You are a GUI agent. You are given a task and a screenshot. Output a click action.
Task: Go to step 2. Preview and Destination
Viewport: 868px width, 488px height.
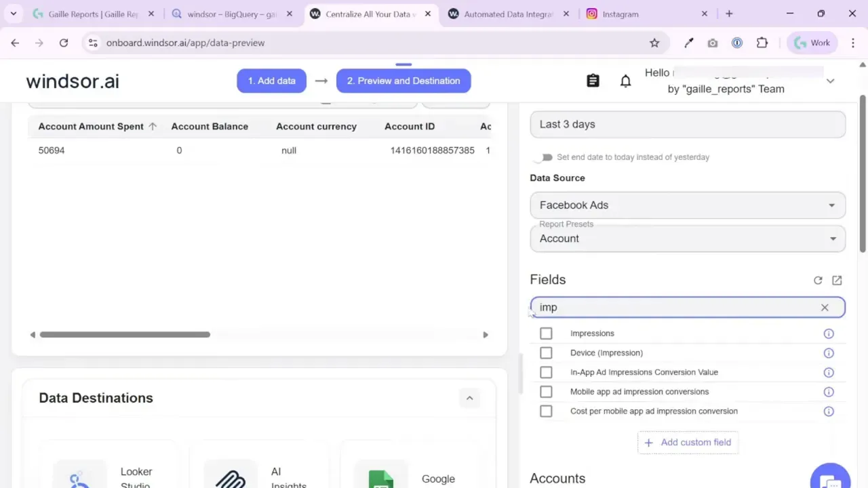403,81
